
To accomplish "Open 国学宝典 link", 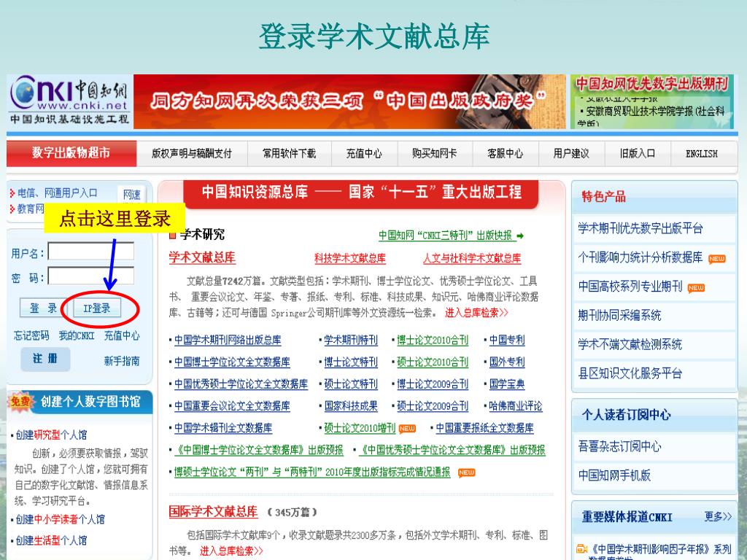I will [x=507, y=384].
